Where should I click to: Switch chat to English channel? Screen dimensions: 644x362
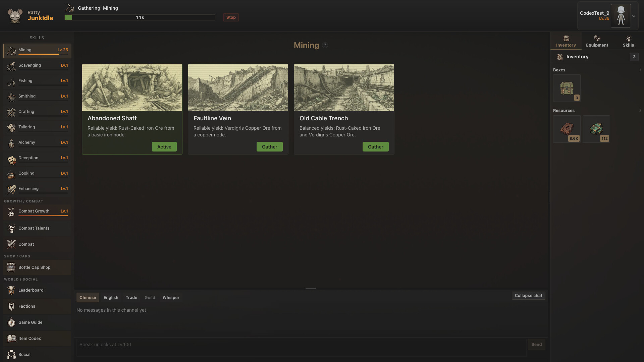pyautogui.click(x=111, y=298)
